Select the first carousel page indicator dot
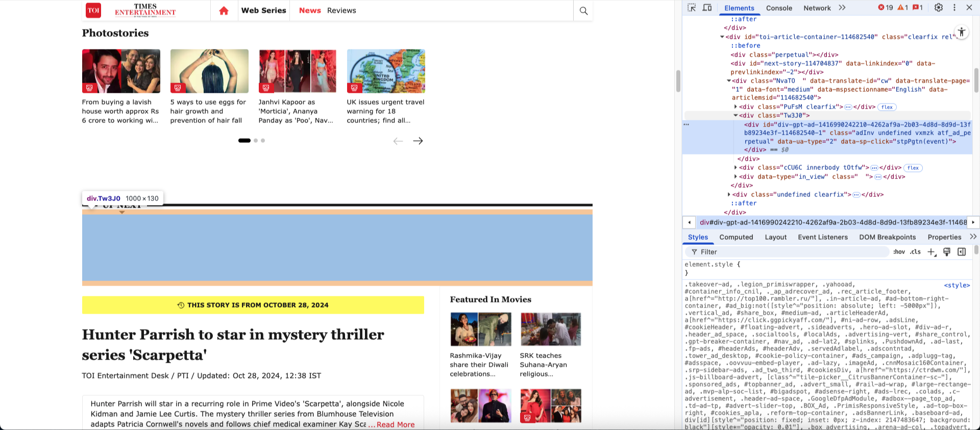Viewport: 980px width, 430px height. 244,141
